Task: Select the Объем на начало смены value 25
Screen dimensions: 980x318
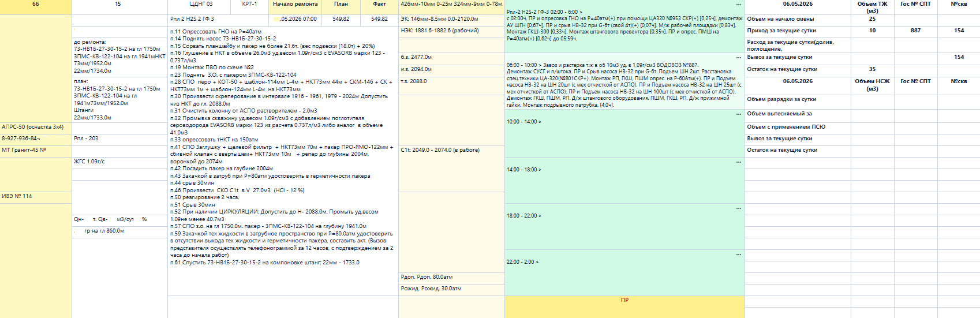Action: [x=872, y=19]
